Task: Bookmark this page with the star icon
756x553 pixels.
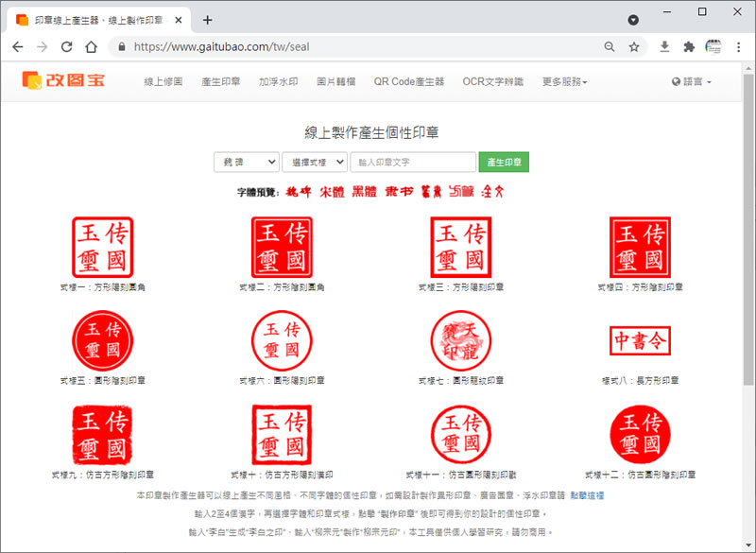Action: coord(634,46)
